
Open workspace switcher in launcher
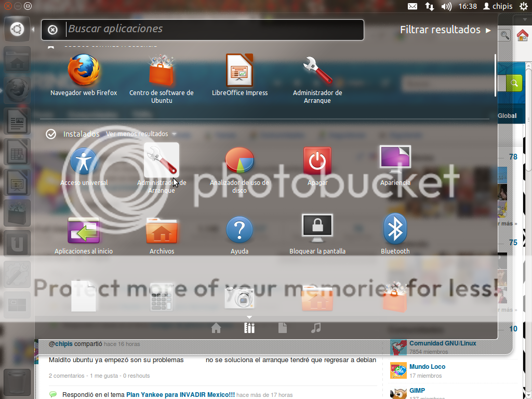17,304
